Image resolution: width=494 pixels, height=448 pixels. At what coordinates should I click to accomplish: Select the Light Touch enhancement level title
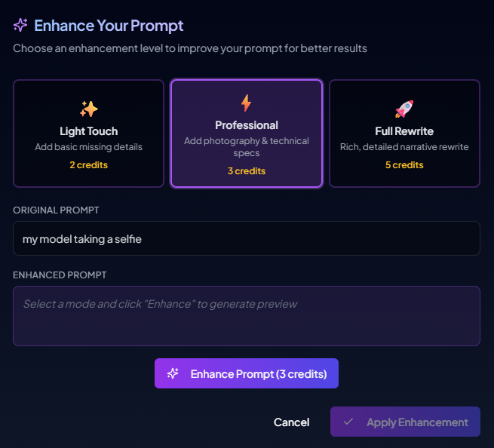click(89, 131)
